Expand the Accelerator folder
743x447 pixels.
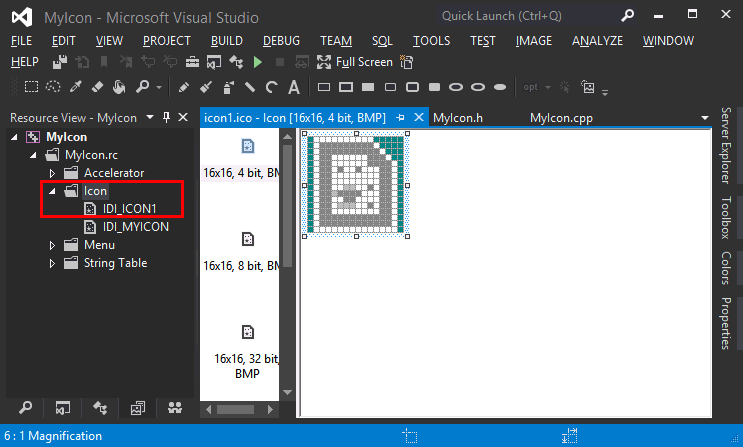coord(52,173)
